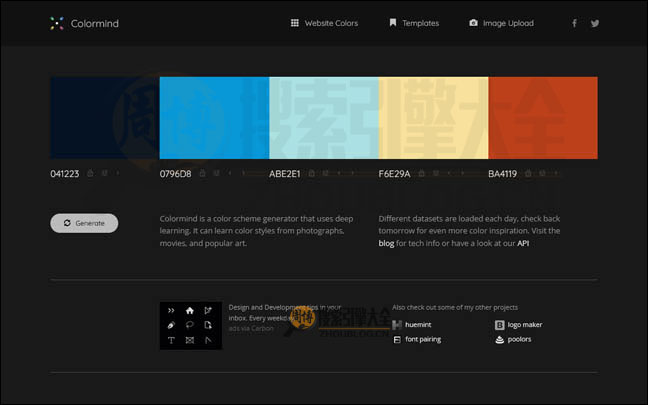Open the Templates menu item
648x405 pixels.
point(421,23)
